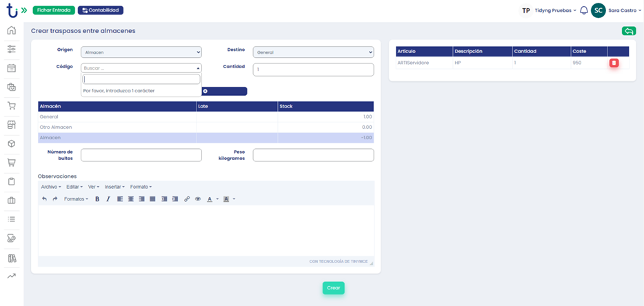Image resolution: width=644 pixels, height=306 pixels.
Task: Delete the ARTIServidore row with the red button
Action: [614, 63]
